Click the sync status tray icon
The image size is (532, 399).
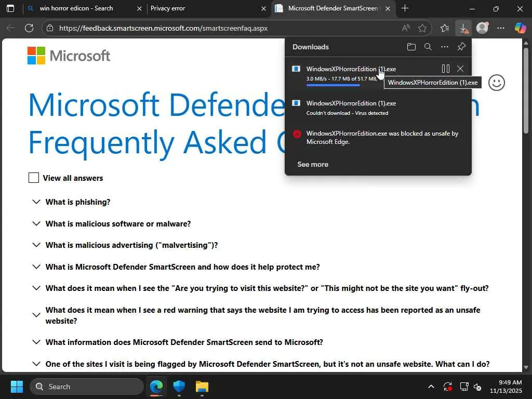click(447, 387)
